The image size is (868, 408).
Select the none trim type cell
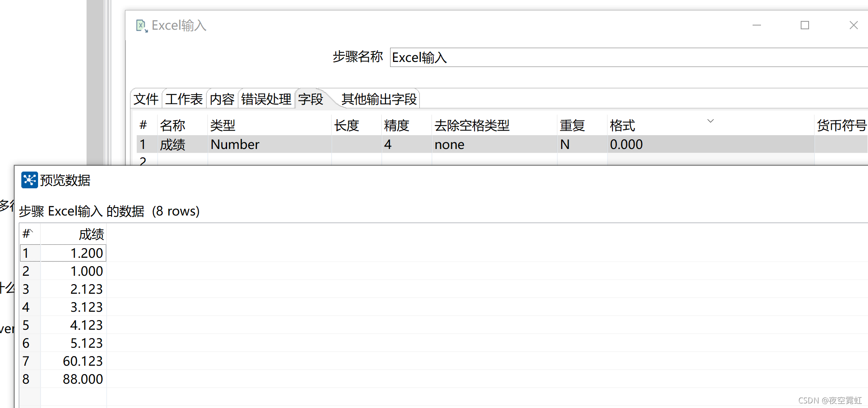coord(495,144)
